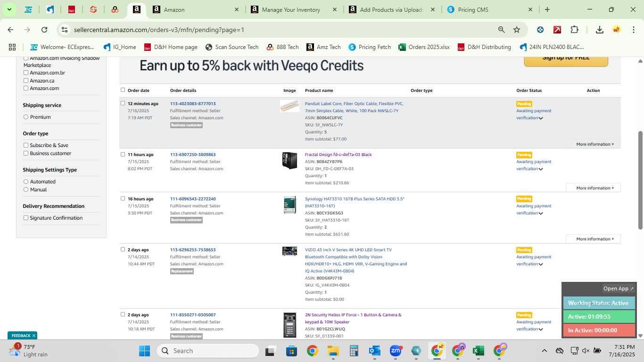Click the Windows Start button
Screen dimensions: 644x362
pyautogui.click(x=144, y=351)
